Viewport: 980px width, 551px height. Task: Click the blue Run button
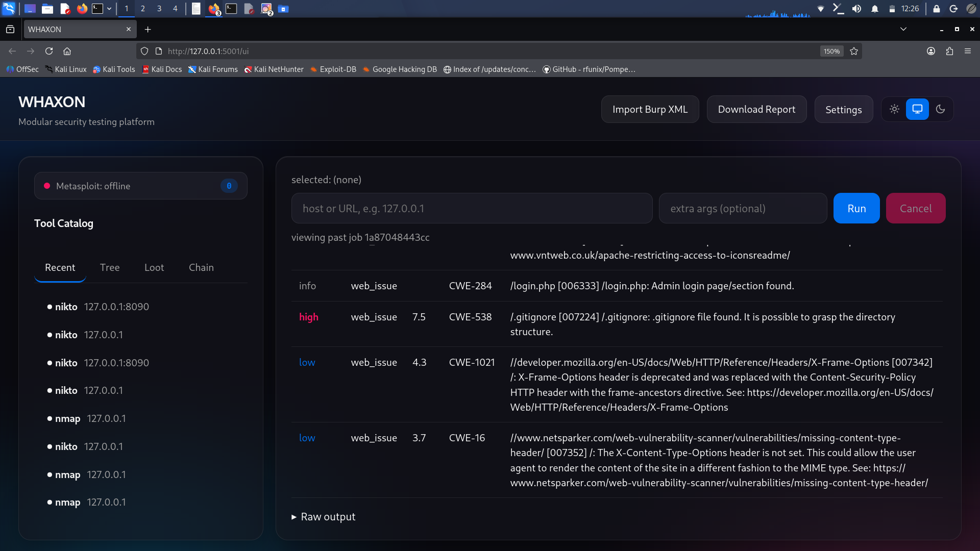856,208
